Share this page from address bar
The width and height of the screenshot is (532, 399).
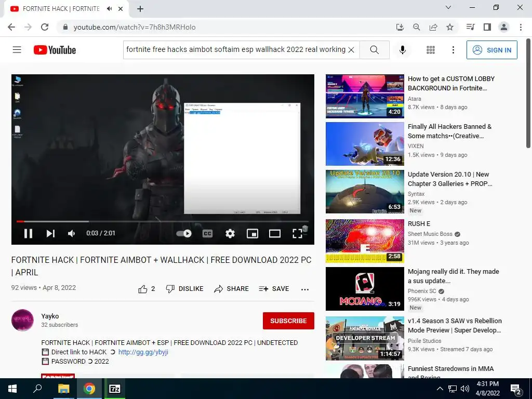click(x=433, y=27)
